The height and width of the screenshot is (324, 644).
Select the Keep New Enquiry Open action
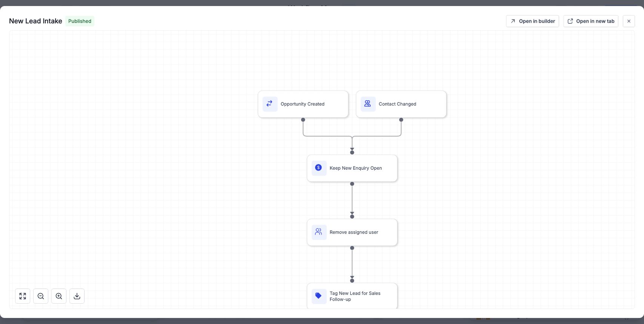(x=352, y=168)
